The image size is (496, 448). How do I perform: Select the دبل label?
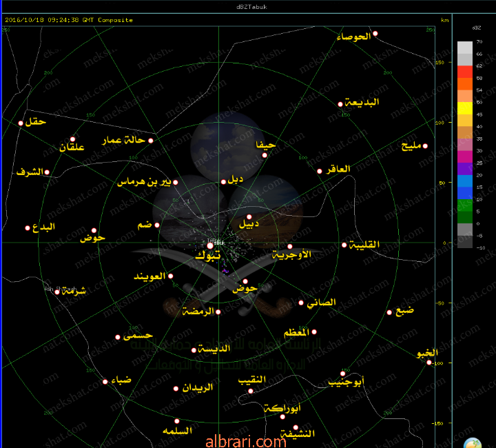236,179
